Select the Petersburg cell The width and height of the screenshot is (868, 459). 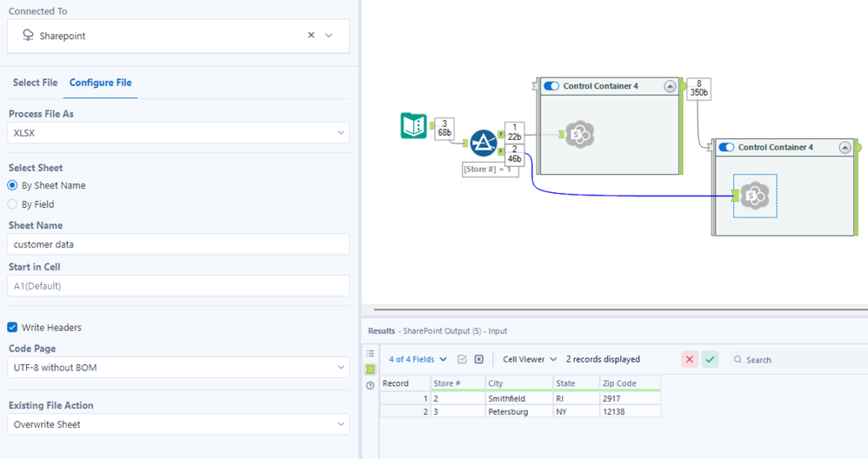pos(519,411)
